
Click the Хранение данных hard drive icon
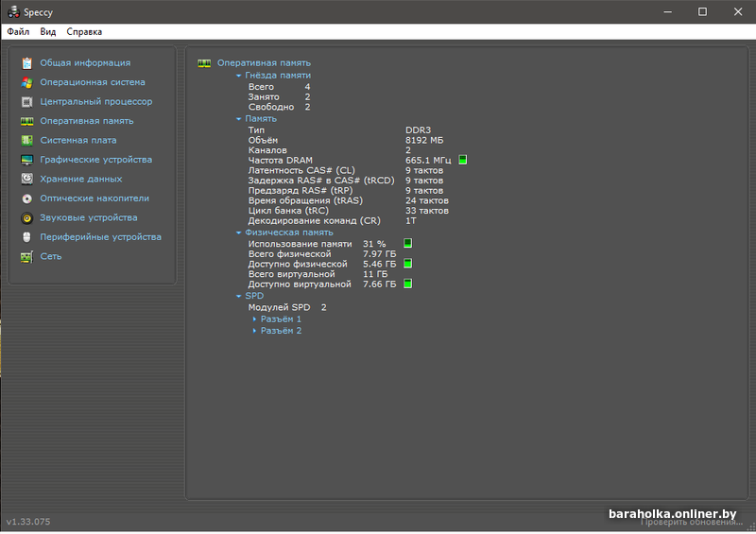point(27,179)
